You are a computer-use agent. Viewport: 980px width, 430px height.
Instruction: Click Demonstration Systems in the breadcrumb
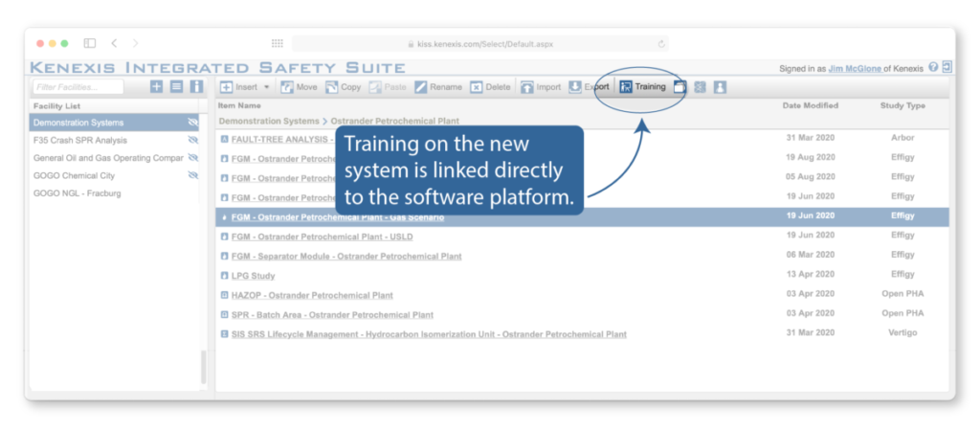tap(268, 121)
